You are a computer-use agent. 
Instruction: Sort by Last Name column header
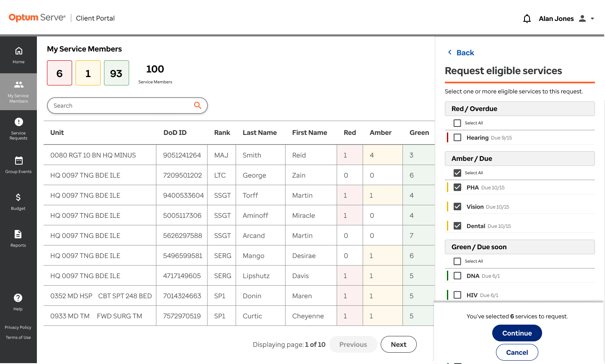click(x=260, y=132)
